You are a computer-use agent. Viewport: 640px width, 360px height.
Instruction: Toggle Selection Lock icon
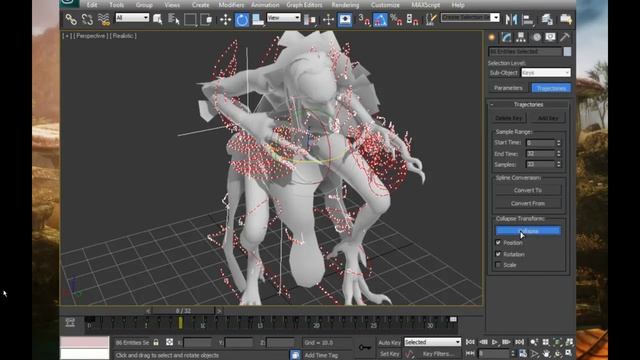(x=156, y=342)
